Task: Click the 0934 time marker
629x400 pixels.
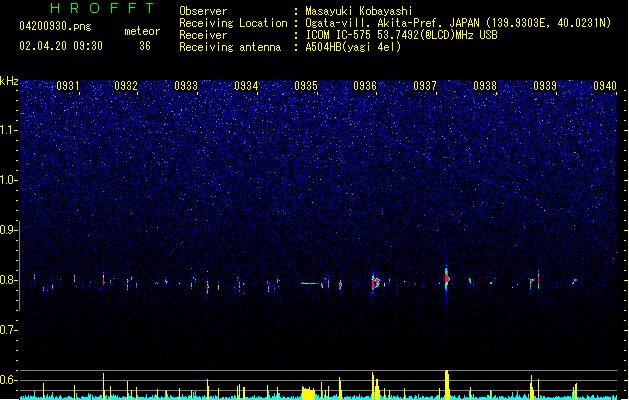Action: 246,86
